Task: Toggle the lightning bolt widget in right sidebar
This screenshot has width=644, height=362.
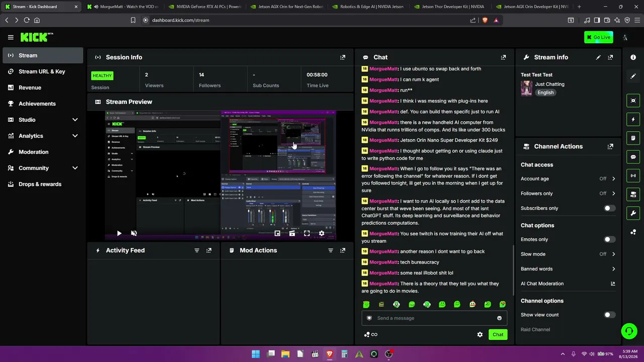Action: pyautogui.click(x=633, y=119)
